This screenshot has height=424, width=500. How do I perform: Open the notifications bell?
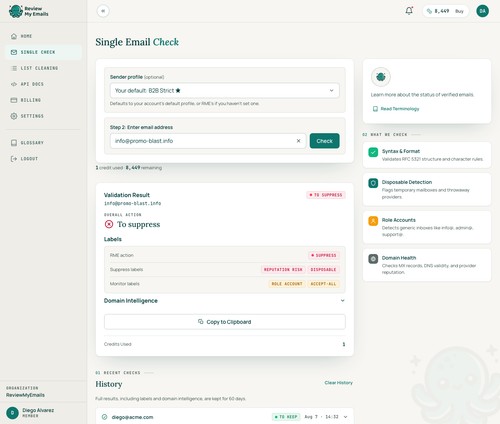coord(409,11)
